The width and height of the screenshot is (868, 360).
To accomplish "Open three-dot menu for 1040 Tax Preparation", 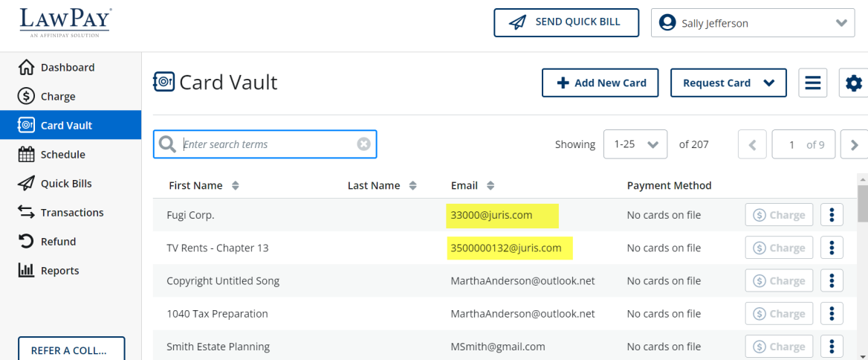I will (832, 314).
